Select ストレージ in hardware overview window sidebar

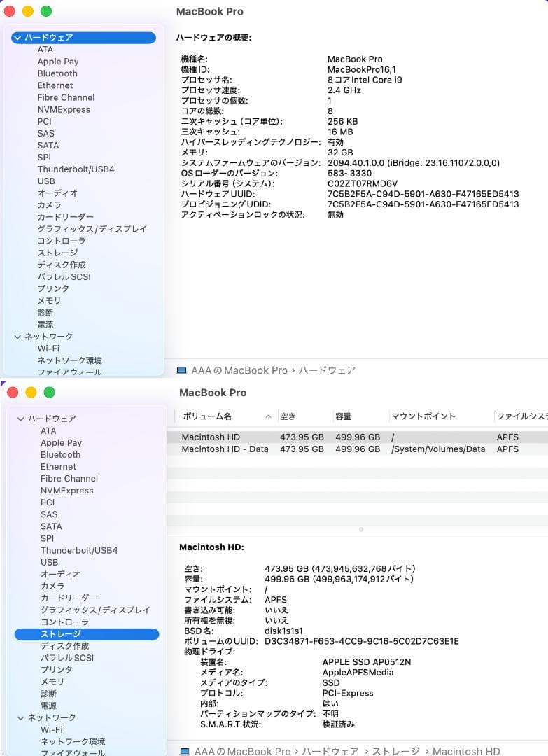pos(57,253)
